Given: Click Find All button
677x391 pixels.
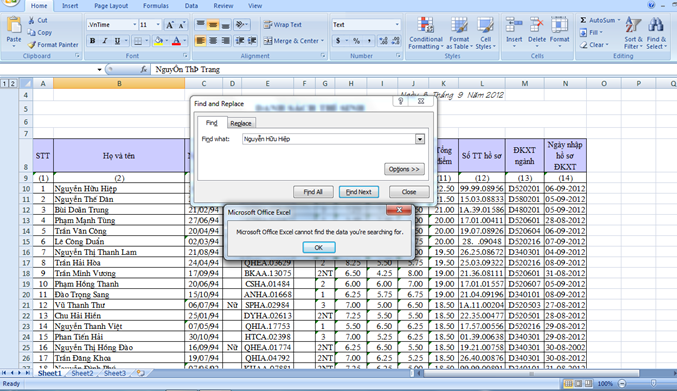Looking at the screenshot, I should [313, 192].
